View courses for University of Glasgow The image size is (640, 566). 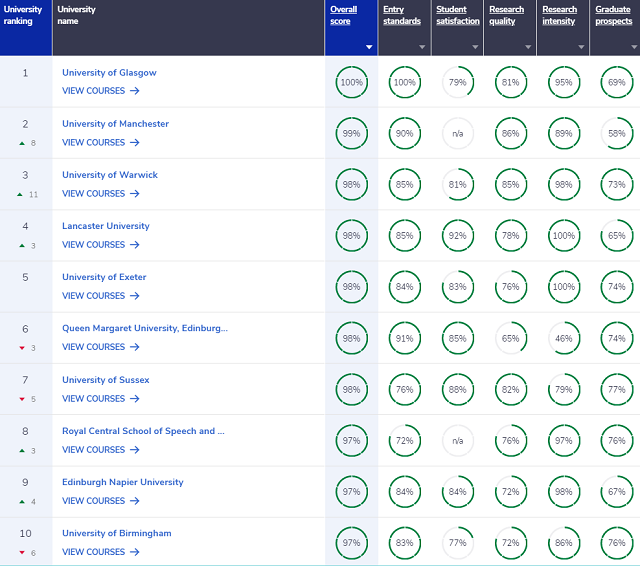click(x=101, y=91)
